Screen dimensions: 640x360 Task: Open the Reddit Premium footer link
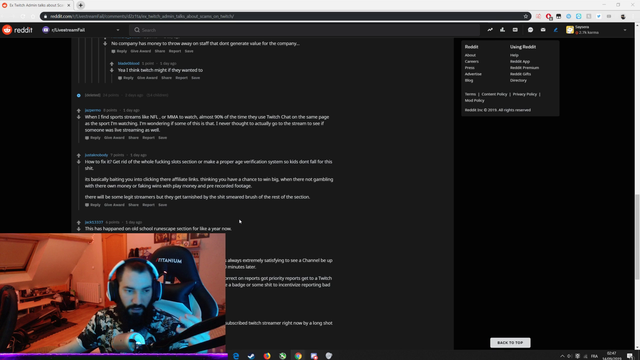click(x=524, y=68)
